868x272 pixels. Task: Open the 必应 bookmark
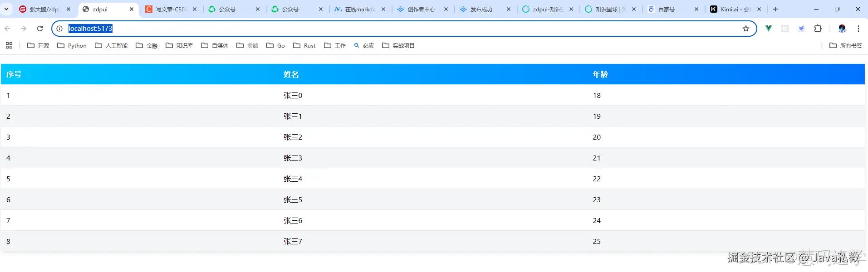point(364,45)
